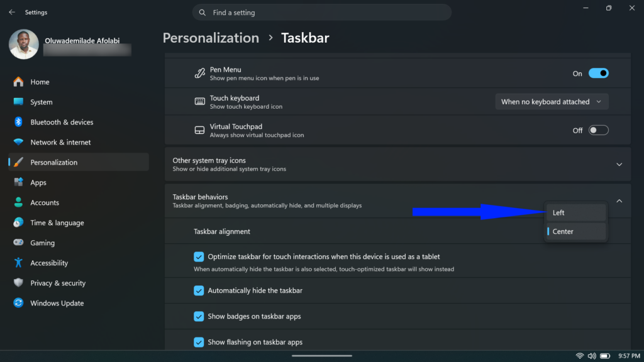The image size is (644, 362).
Task: Click the Apps sidebar icon
Action: coord(18,182)
